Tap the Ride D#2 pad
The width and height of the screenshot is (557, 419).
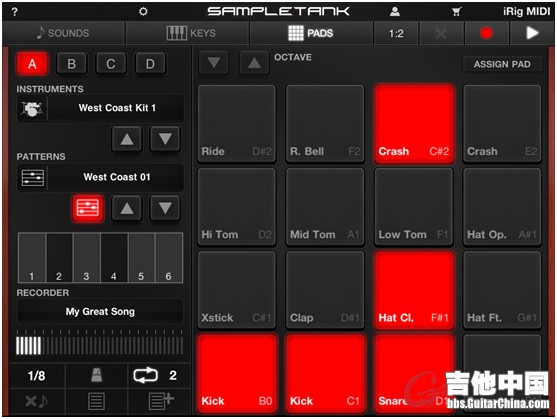[237, 123]
